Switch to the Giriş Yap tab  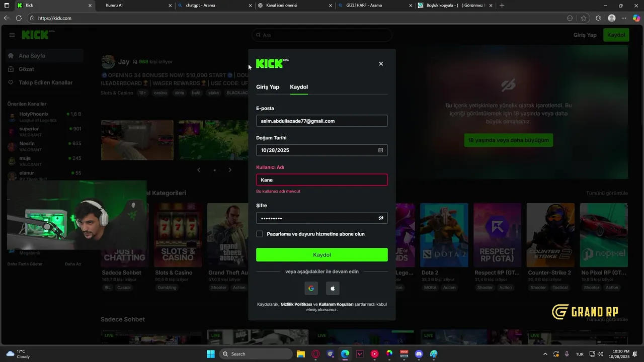(x=268, y=87)
